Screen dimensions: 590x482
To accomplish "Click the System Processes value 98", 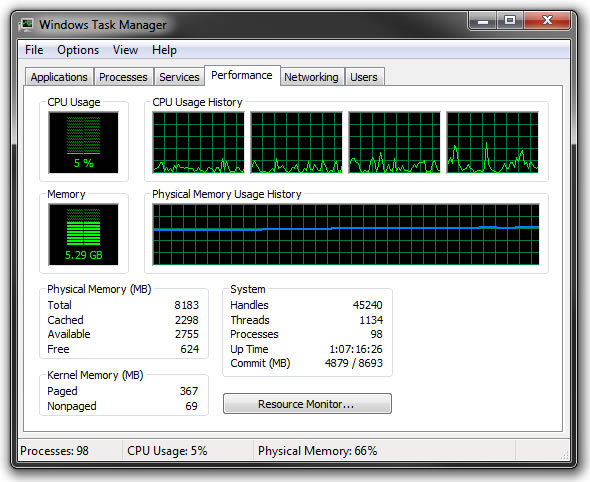I will (376, 334).
